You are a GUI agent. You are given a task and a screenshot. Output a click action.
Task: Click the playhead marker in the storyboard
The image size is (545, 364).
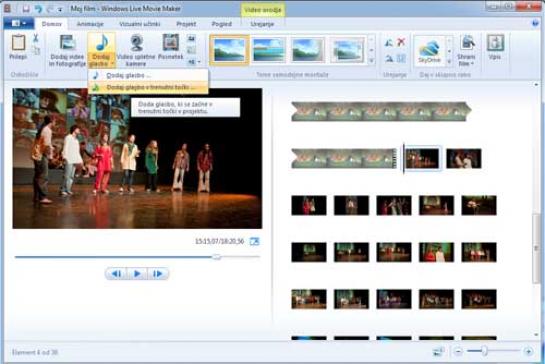pyautogui.click(x=404, y=159)
